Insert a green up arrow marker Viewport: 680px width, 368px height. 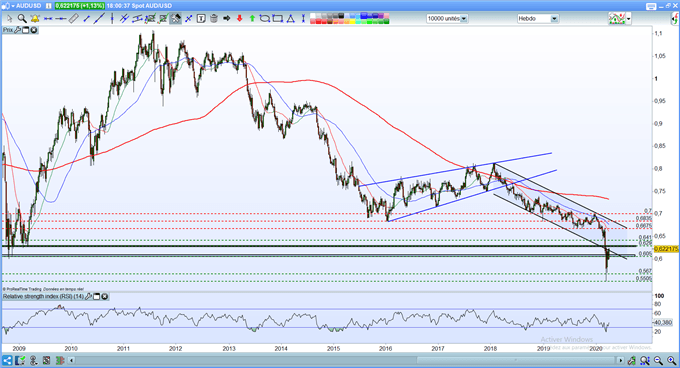click(x=252, y=19)
